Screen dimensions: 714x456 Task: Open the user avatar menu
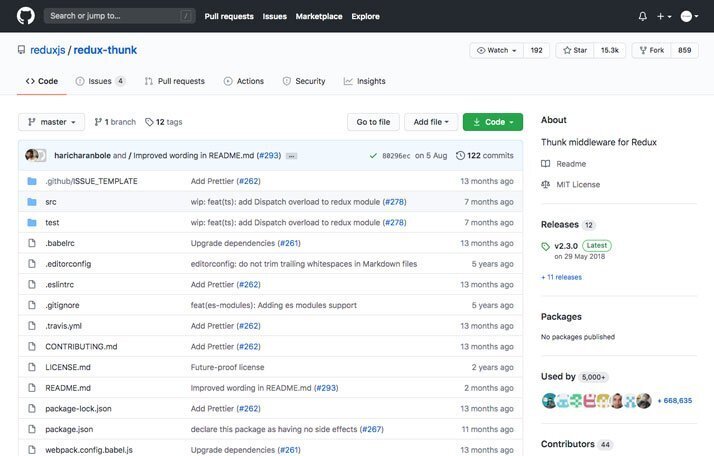pyautogui.click(x=689, y=16)
